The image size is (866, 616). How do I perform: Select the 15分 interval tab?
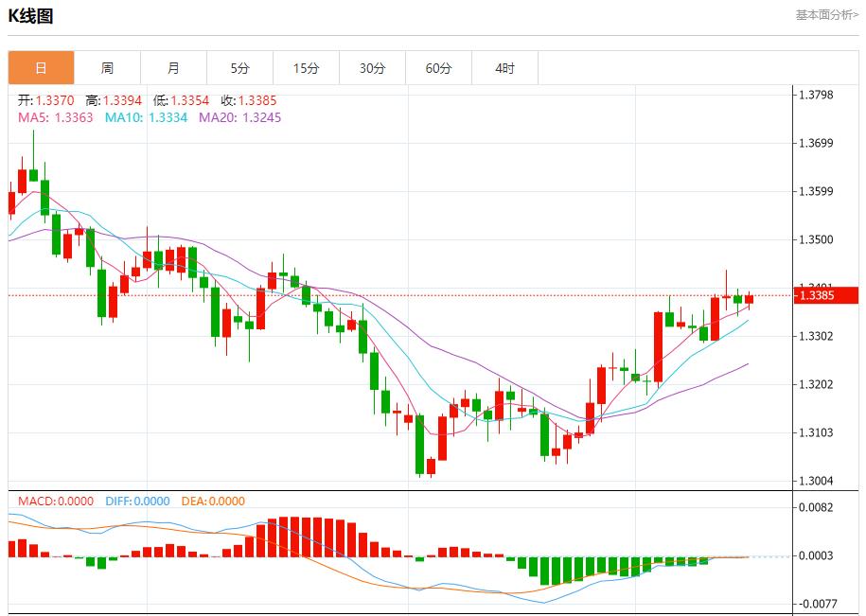point(306,68)
